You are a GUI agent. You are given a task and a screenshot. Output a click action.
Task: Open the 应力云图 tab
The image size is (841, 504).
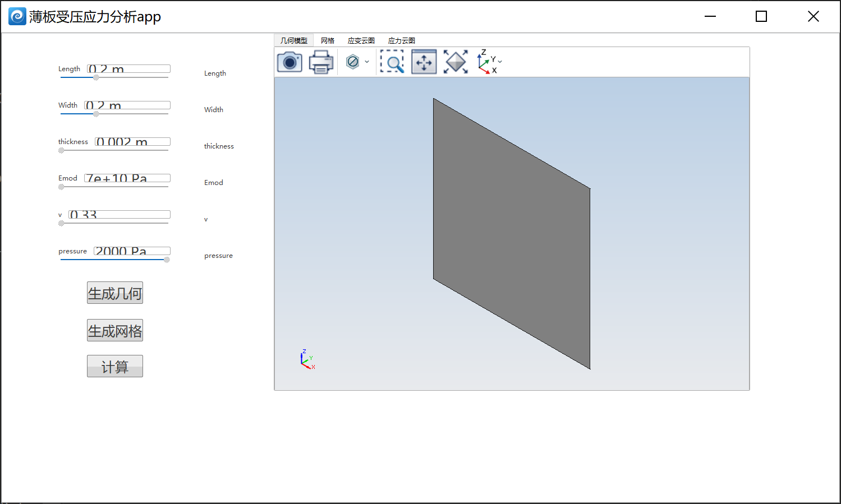[402, 40]
